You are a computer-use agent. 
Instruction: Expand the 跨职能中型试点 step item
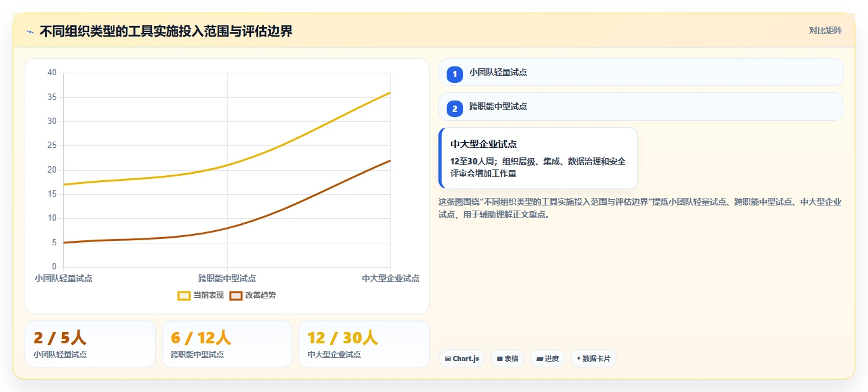640,107
